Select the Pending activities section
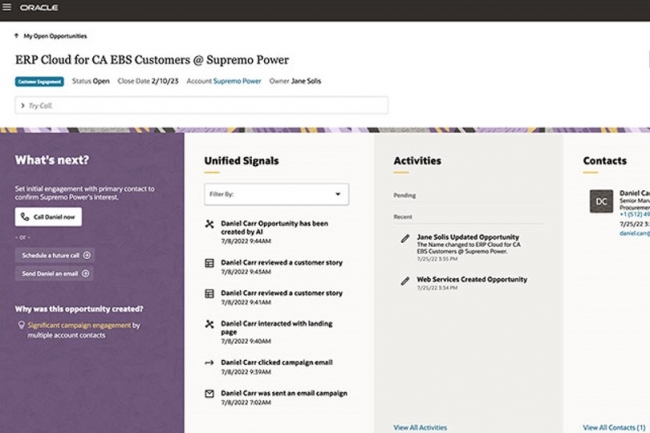 [405, 195]
